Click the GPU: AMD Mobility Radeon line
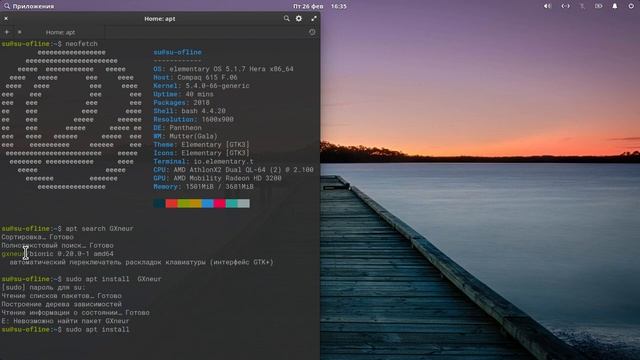 click(x=217, y=178)
